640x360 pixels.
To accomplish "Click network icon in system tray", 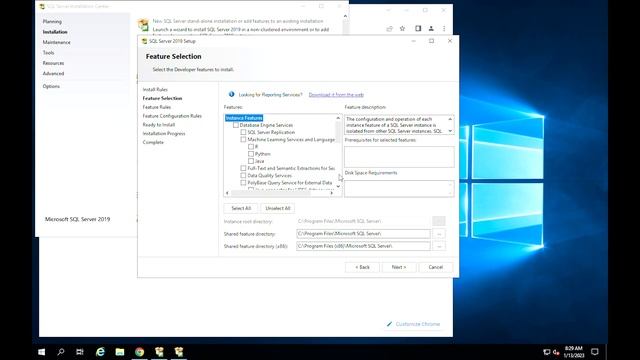I will (x=547, y=352).
